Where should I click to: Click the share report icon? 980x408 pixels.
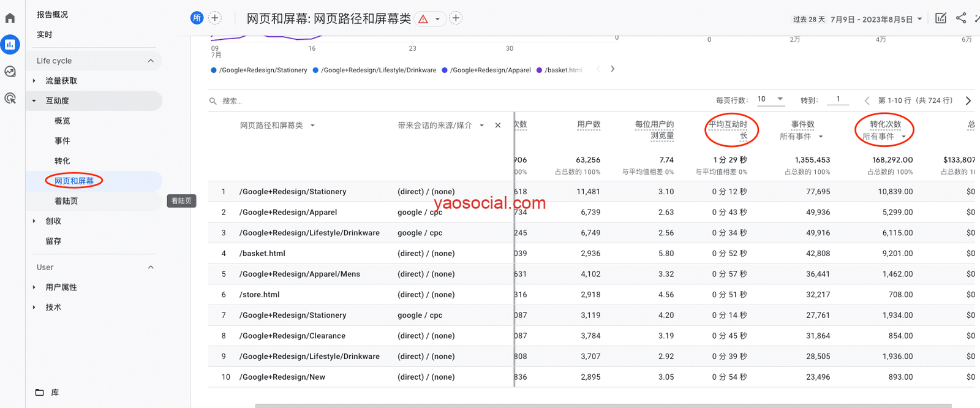click(x=961, y=18)
